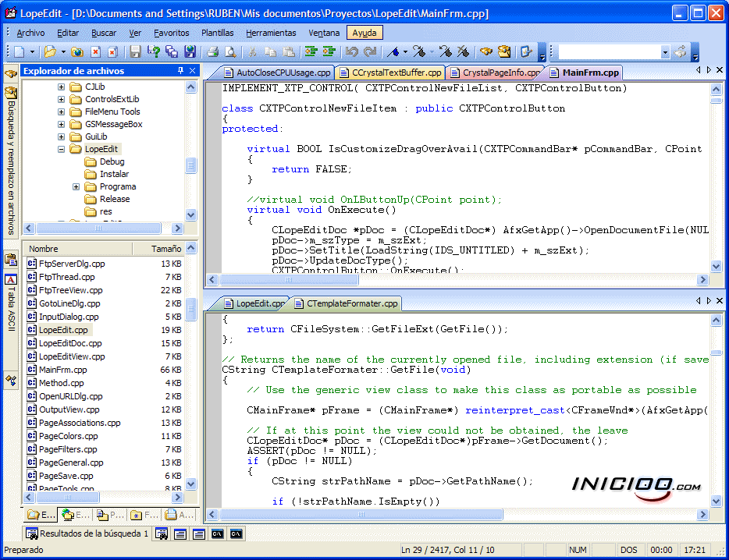Image resolution: width=729 pixels, height=560 pixels.
Task: Collapse the LopeEdit folder node
Action: [x=61, y=150]
